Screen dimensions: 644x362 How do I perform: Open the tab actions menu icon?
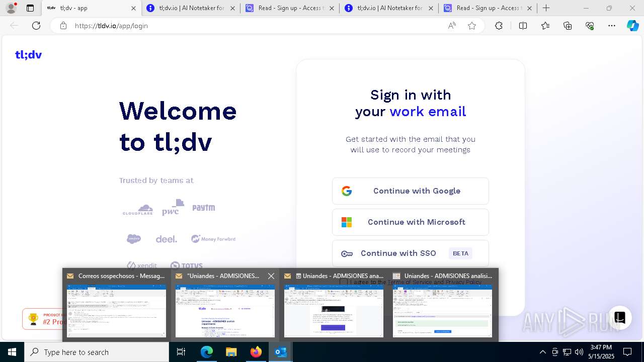click(x=30, y=8)
